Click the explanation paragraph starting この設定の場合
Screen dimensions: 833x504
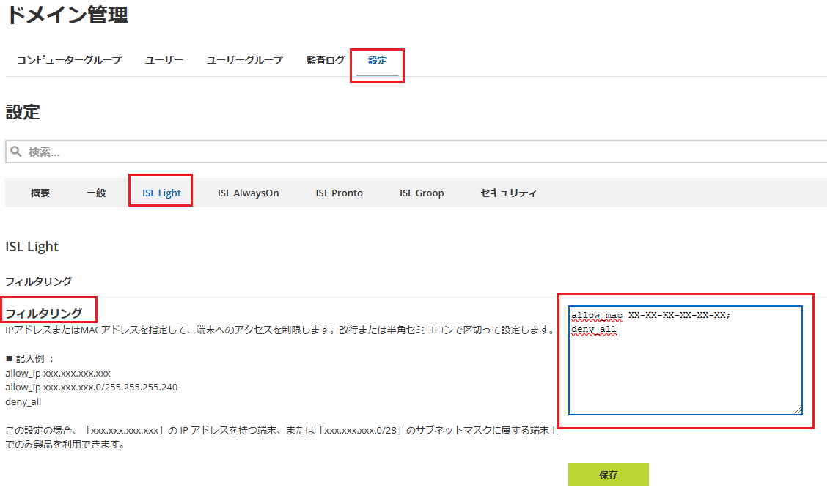point(282,437)
